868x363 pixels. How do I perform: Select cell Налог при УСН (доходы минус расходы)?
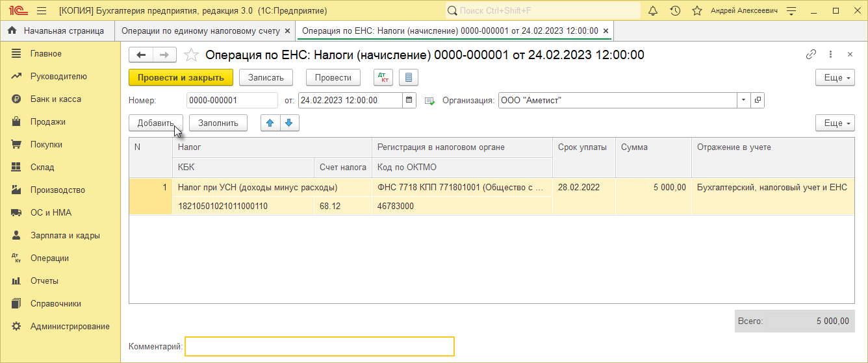click(272, 187)
